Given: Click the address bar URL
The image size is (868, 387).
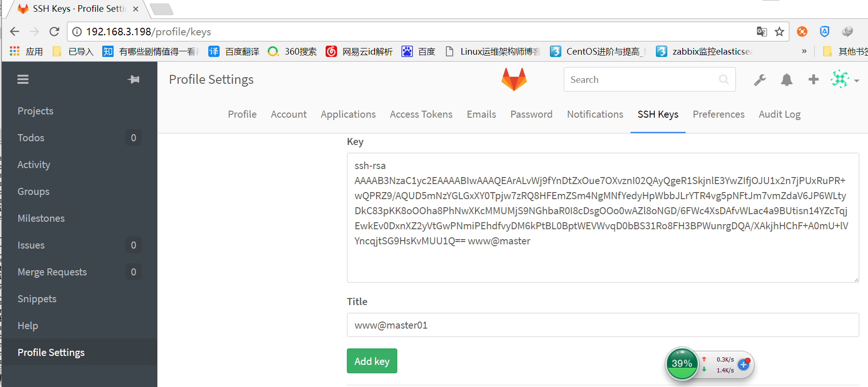Looking at the screenshot, I should [148, 32].
